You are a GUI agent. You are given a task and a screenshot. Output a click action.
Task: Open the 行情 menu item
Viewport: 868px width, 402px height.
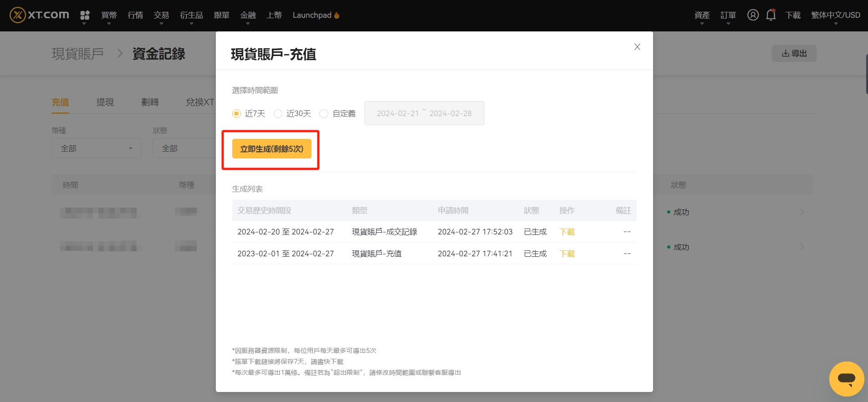pos(135,15)
